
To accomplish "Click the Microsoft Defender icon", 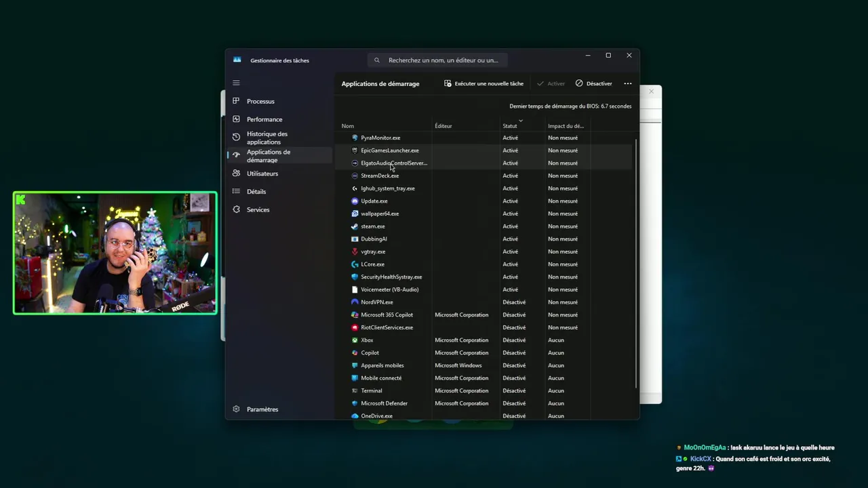I will point(355,403).
